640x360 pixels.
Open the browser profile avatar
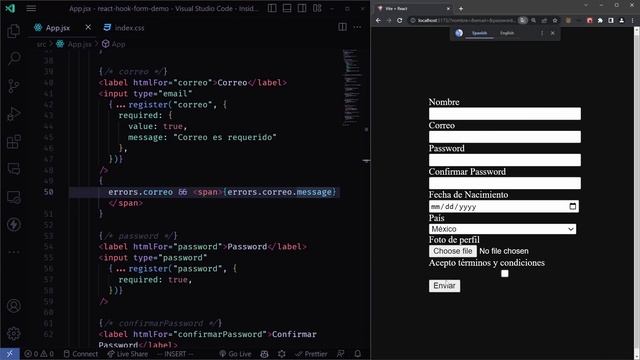point(622,20)
